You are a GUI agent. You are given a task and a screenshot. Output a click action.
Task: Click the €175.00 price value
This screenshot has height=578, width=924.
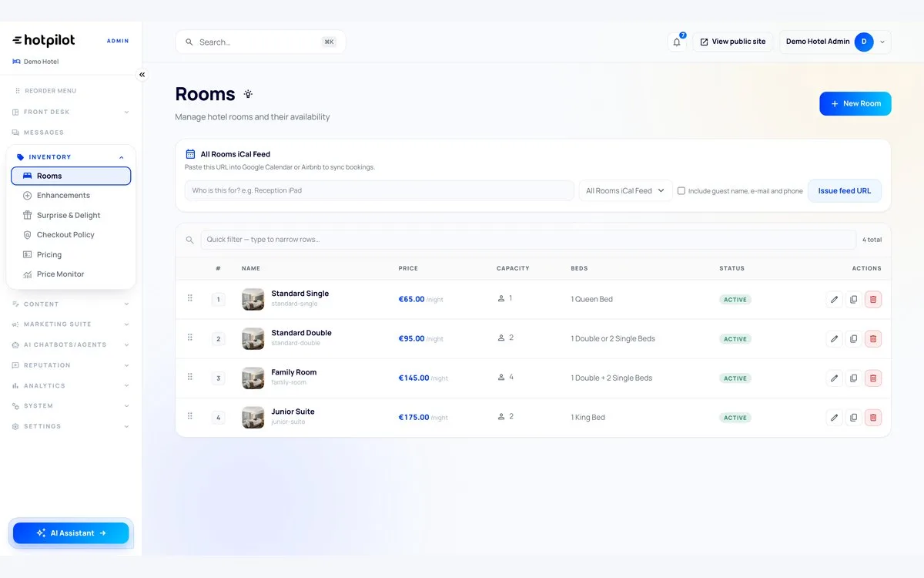[413, 417]
